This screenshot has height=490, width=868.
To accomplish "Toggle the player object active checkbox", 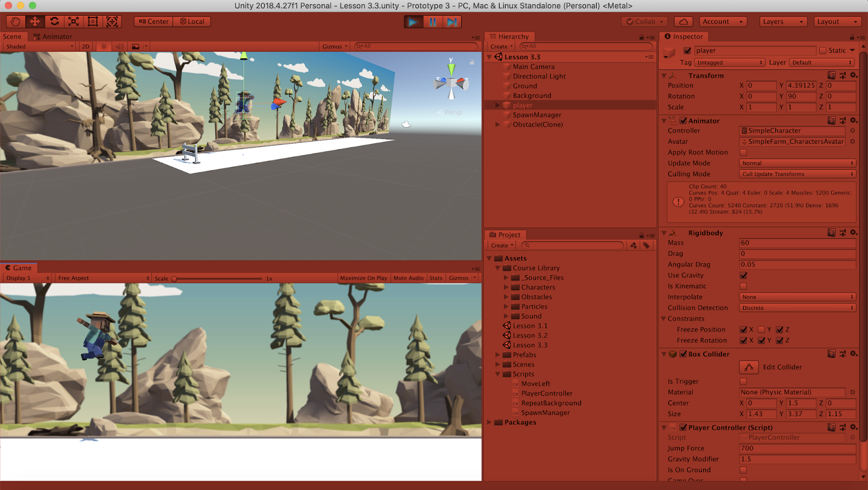I will click(687, 50).
